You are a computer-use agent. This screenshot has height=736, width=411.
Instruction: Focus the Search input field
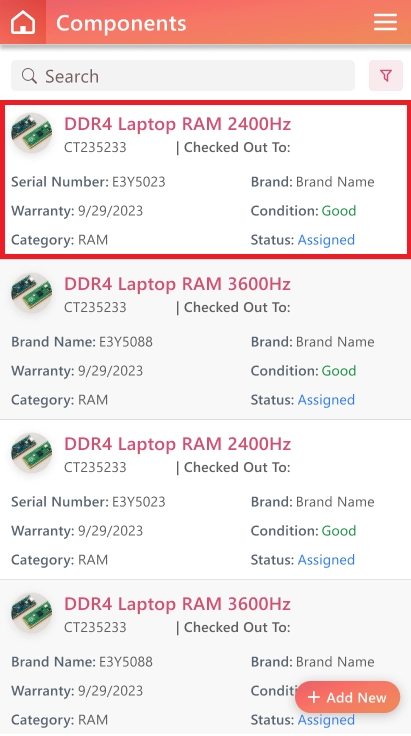tap(183, 76)
